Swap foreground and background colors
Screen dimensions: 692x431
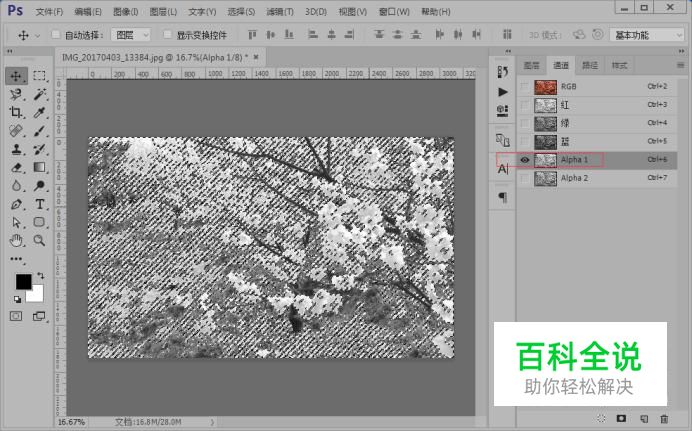[40, 276]
